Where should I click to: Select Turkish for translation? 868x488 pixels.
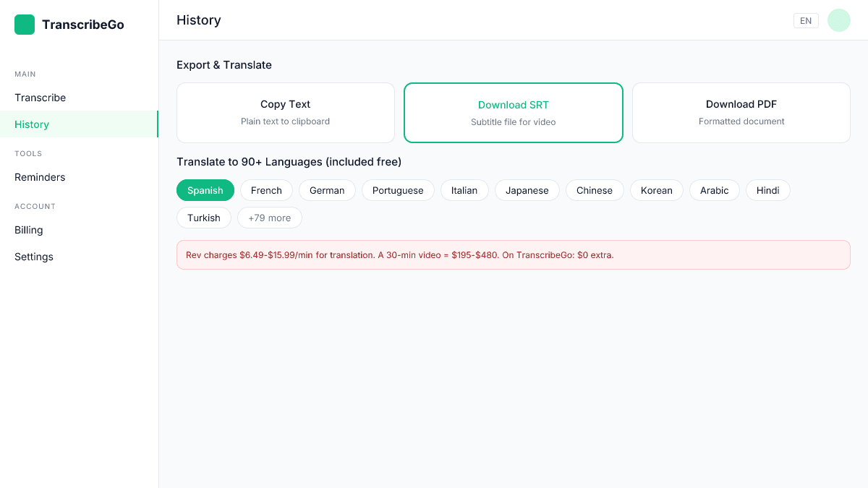[x=203, y=218]
